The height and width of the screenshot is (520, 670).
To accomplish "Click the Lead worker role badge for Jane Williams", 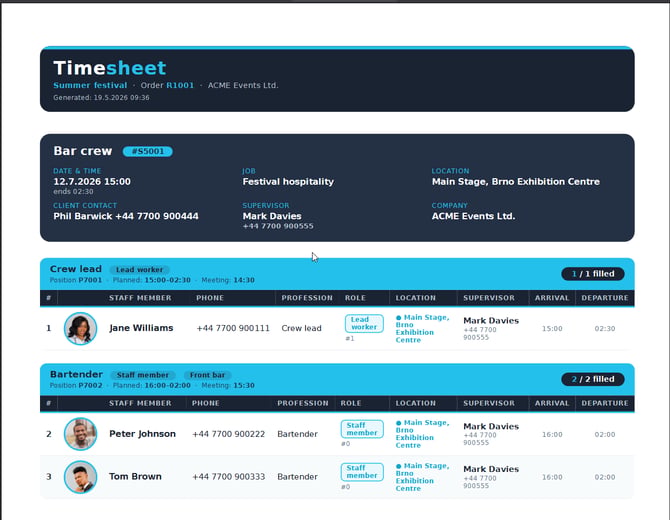I will [364, 323].
